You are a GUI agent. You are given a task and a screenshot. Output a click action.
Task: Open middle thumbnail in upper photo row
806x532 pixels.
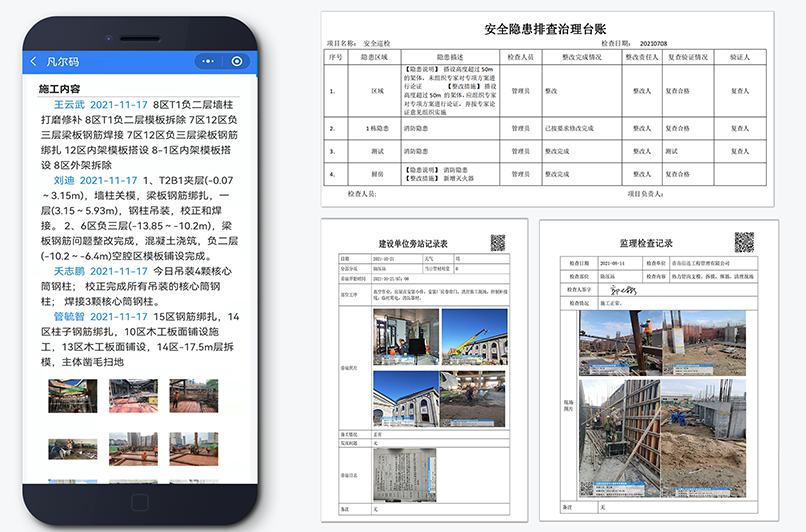(133, 396)
